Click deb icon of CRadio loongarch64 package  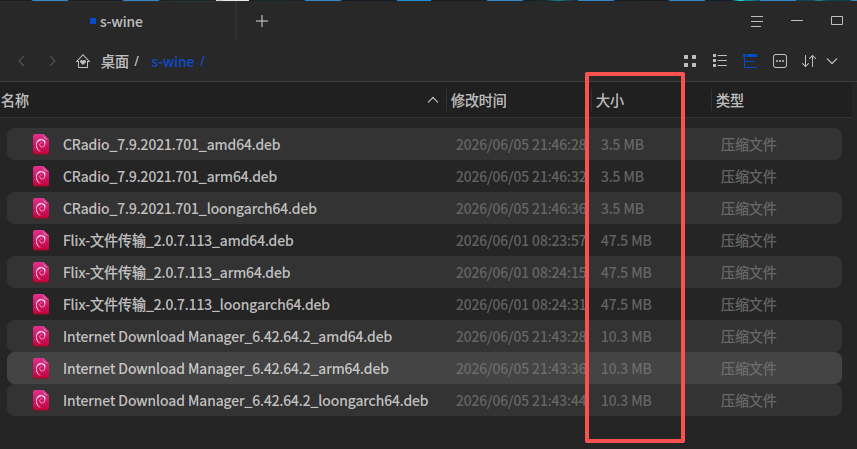(x=41, y=209)
